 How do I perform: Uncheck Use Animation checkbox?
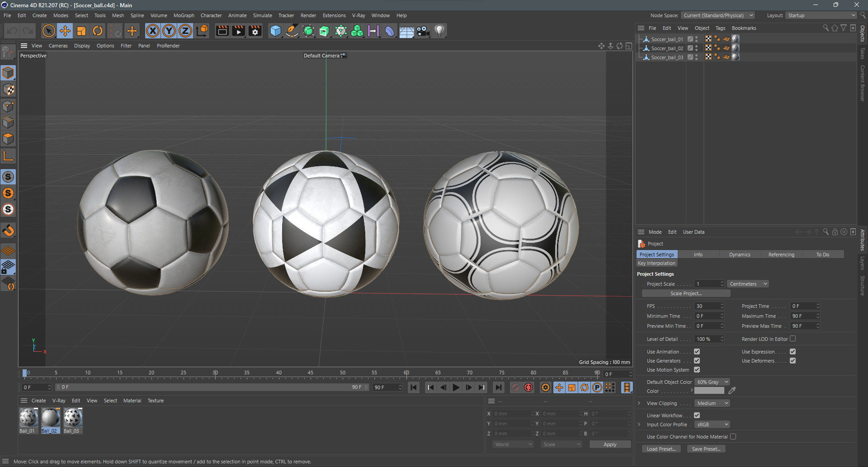[x=697, y=352]
